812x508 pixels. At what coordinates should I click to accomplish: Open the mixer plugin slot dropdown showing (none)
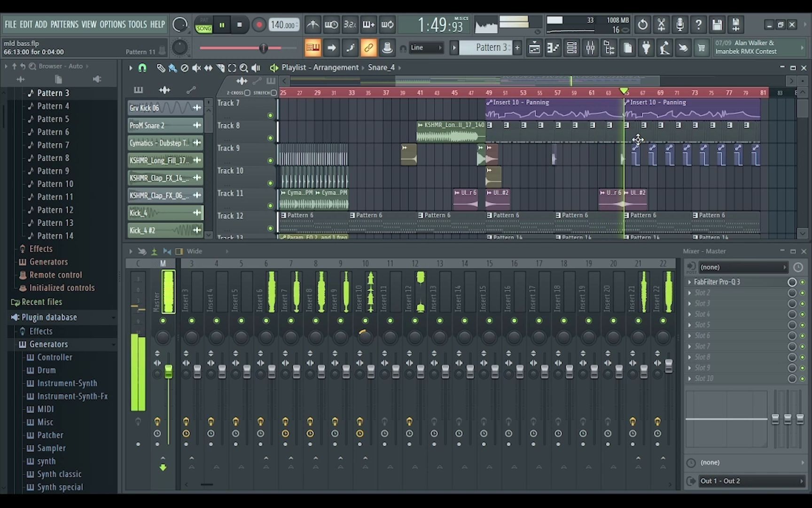coord(743,267)
